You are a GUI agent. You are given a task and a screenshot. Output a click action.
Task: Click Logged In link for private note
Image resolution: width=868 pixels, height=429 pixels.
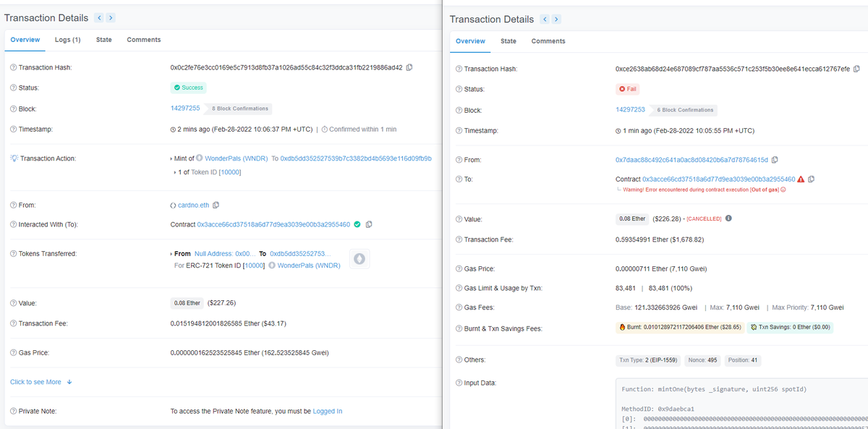coord(328,411)
